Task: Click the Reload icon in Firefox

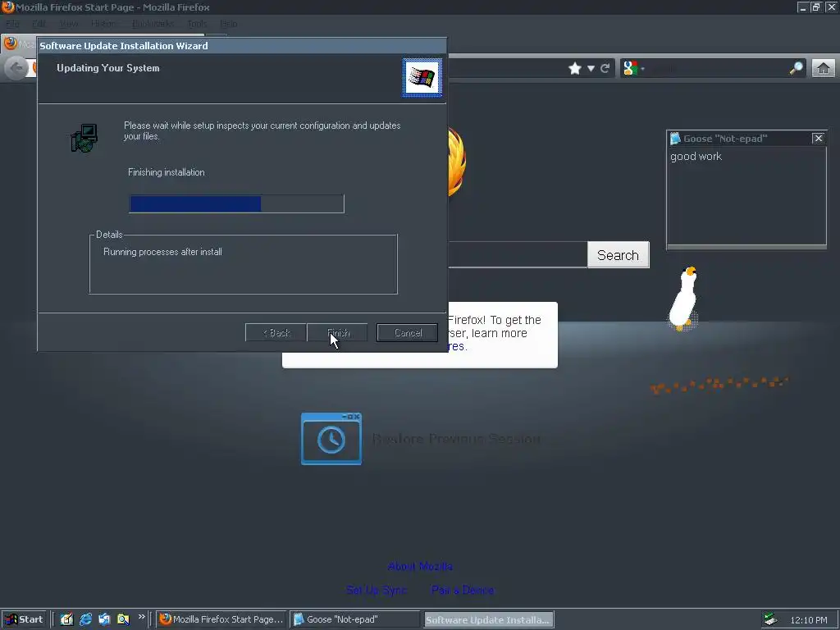Action: tap(605, 68)
